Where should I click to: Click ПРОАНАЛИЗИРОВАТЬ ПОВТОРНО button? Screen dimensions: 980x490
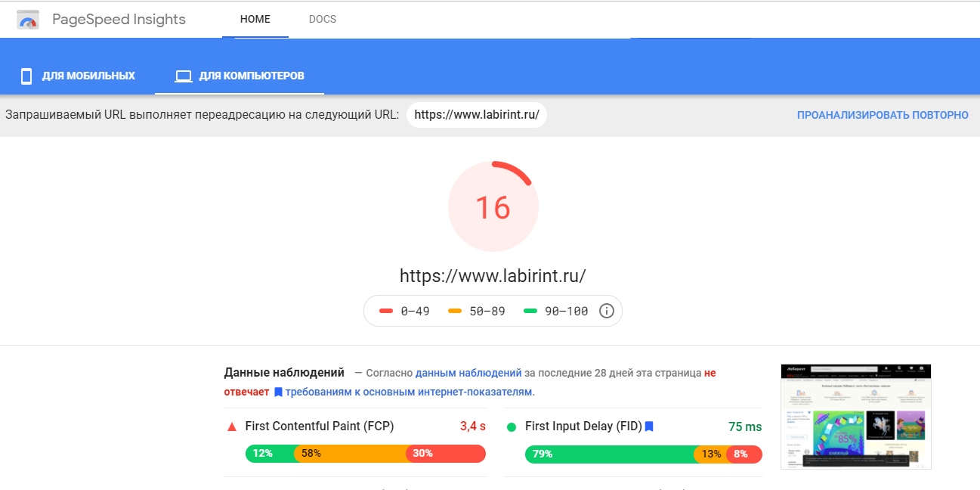883,115
